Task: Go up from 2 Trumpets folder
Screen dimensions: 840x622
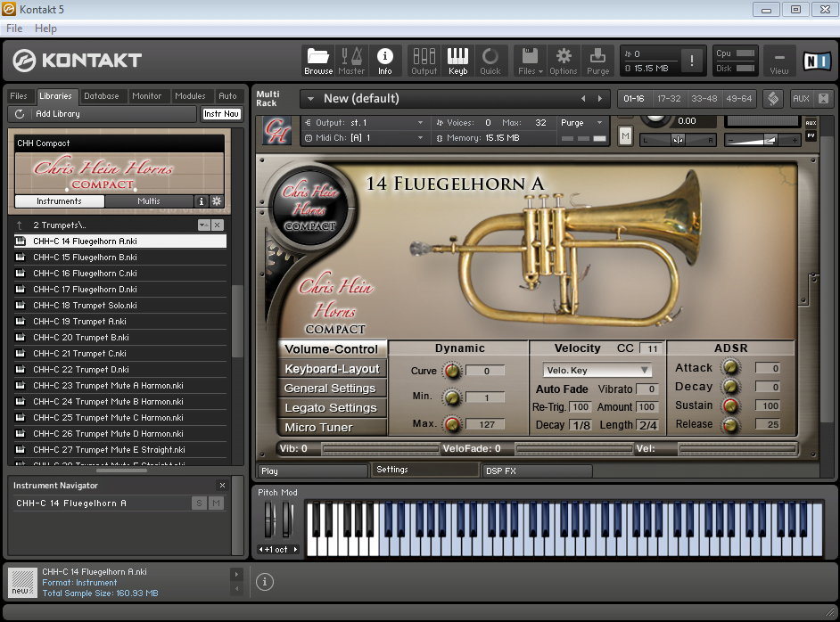Action: point(20,225)
